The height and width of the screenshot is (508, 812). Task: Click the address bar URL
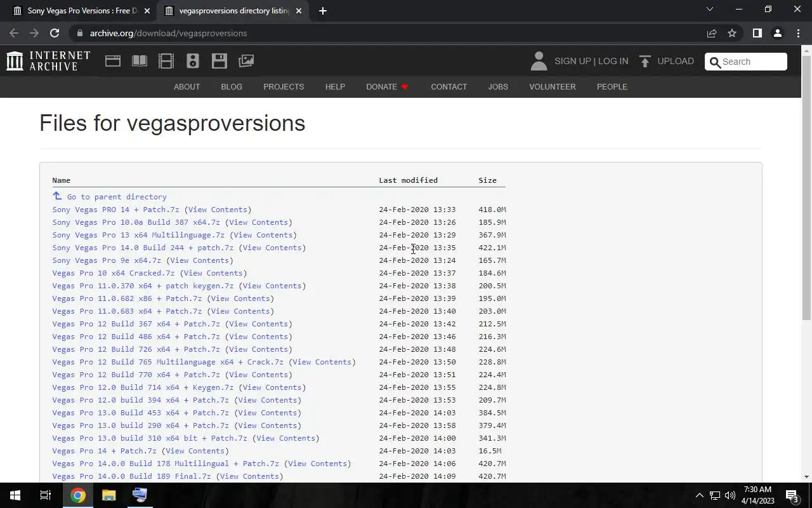[x=168, y=33]
